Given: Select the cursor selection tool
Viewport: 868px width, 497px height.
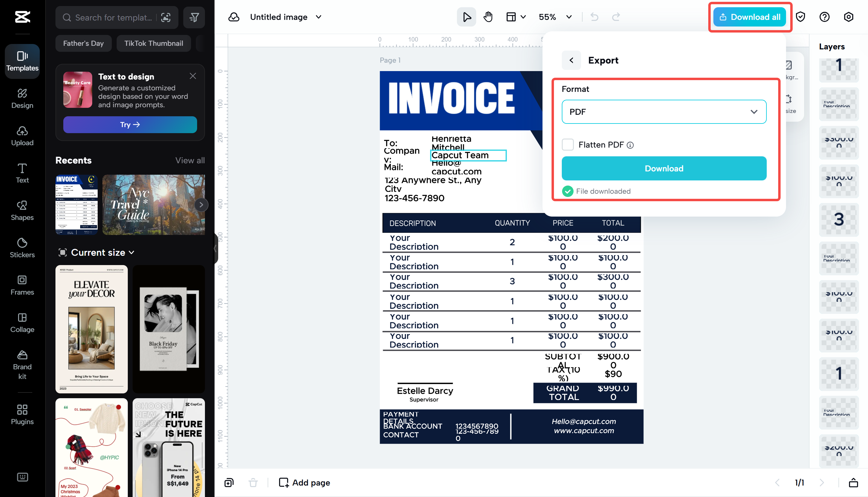Looking at the screenshot, I should tap(467, 17).
